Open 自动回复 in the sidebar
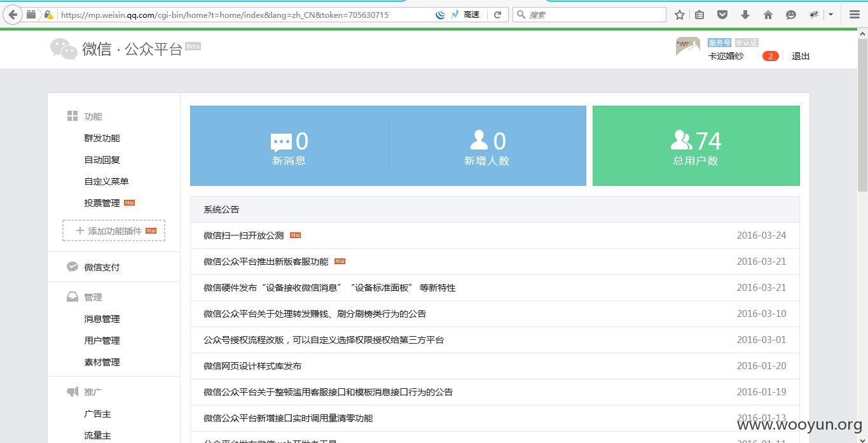 click(102, 160)
